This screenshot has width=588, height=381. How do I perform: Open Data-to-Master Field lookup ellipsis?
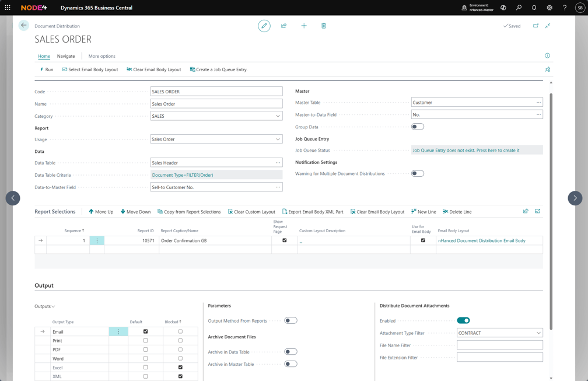[278, 187]
